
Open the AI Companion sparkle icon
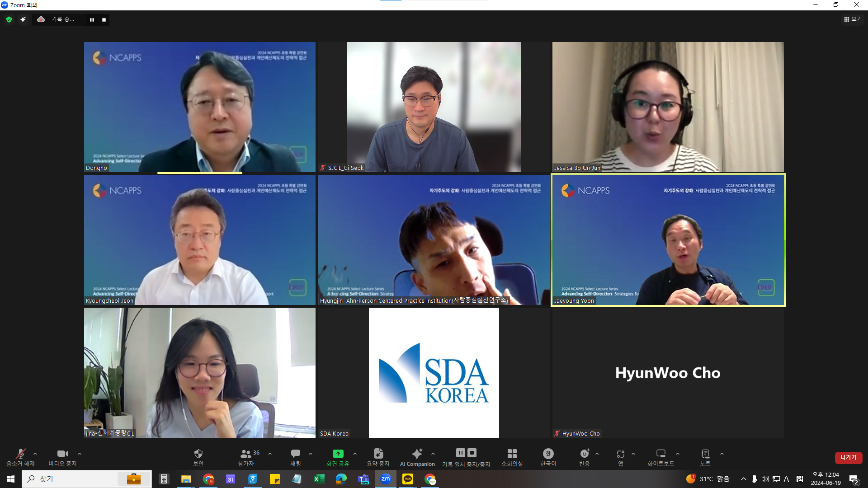[x=417, y=454]
